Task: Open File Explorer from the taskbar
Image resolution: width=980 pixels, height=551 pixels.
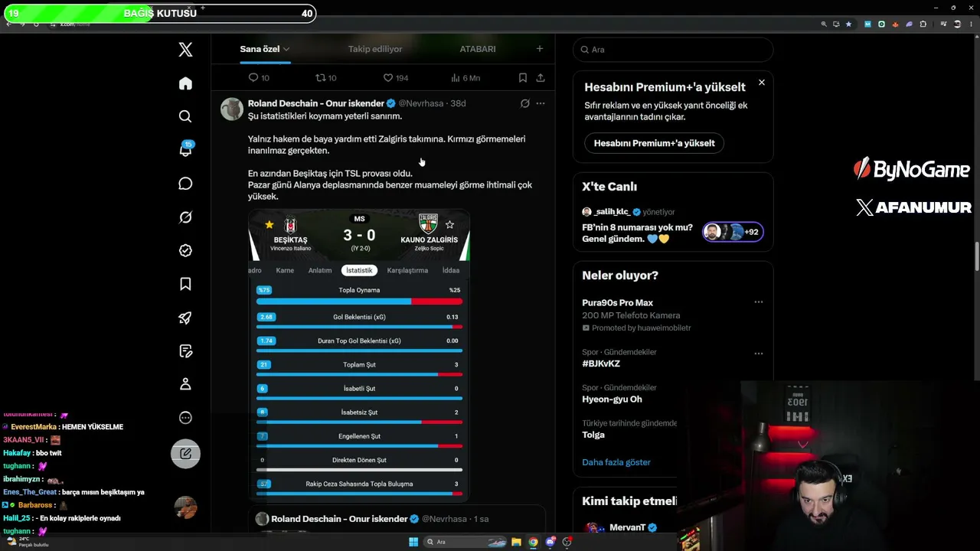Action: [x=516, y=542]
